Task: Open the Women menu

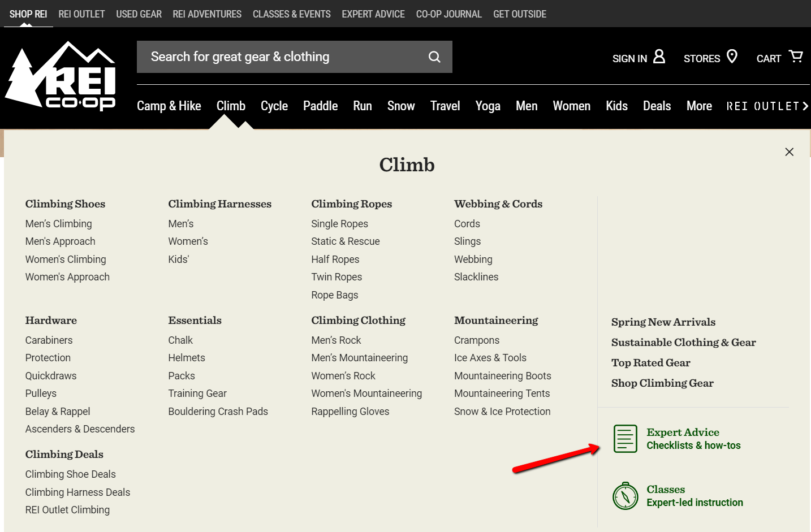Action: click(571, 106)
